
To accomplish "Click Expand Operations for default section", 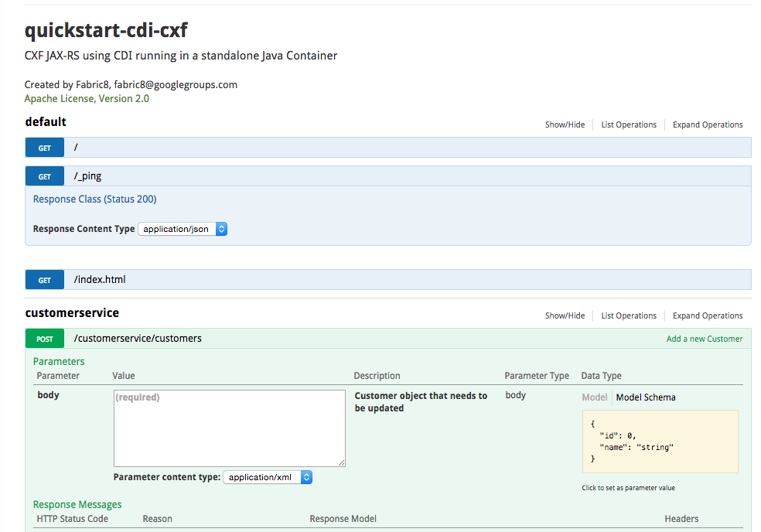I will pos(708,124).
